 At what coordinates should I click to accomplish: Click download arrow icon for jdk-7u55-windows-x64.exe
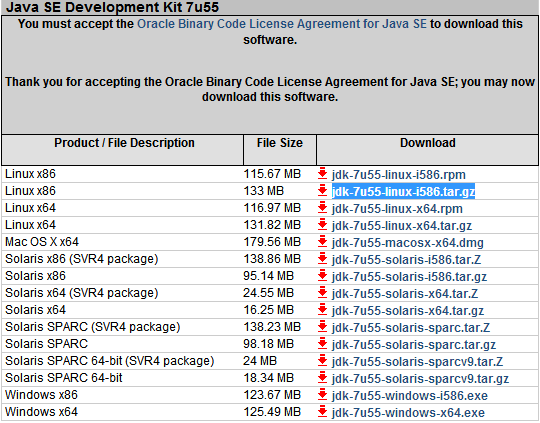coord(322,411)
